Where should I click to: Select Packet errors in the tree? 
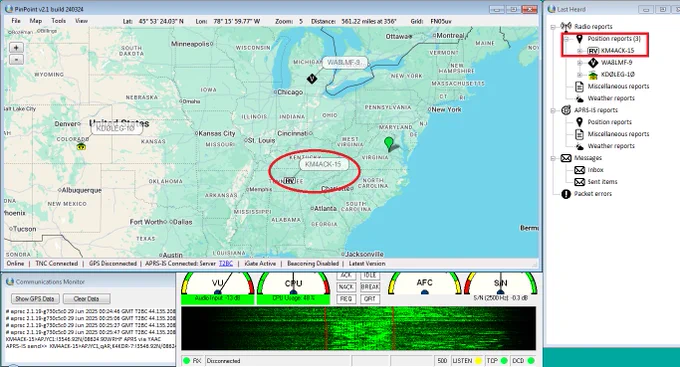tap(593, 194)
